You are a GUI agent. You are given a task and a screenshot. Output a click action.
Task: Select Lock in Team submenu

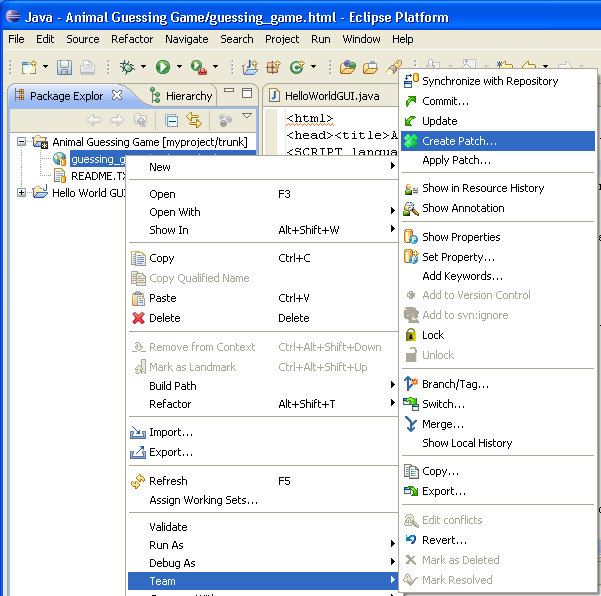pyautogui.click(x=498, y=335)
